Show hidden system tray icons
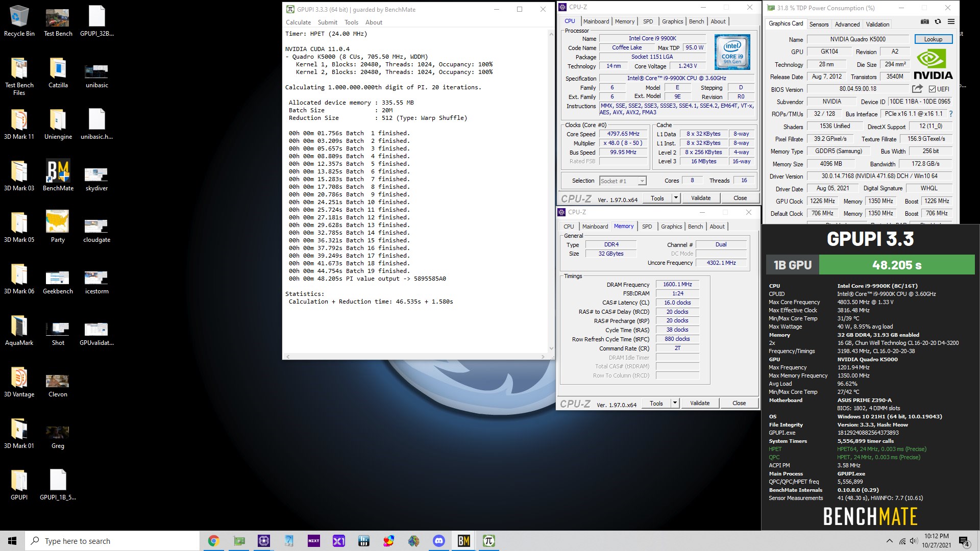980x551 pixels. 890,541
